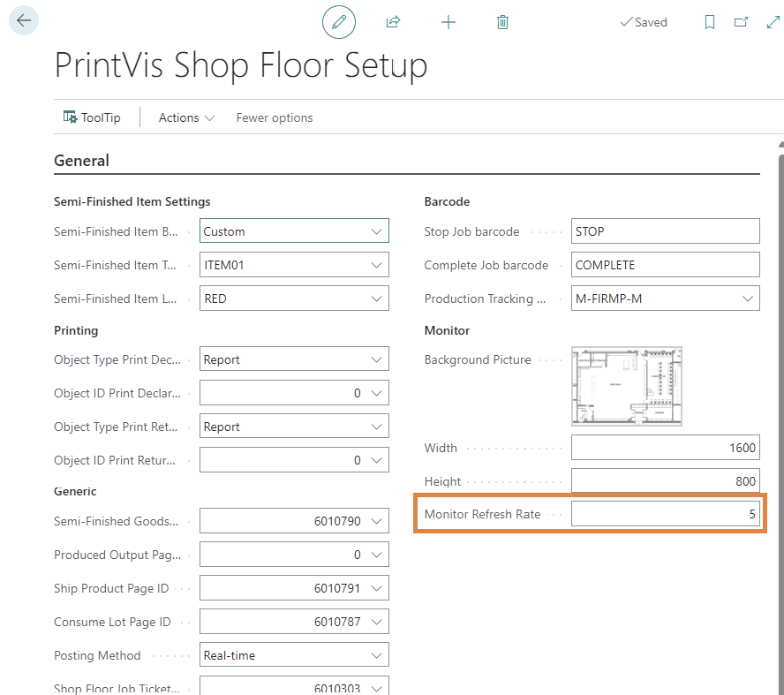Click the Share icon in the header

394,21
